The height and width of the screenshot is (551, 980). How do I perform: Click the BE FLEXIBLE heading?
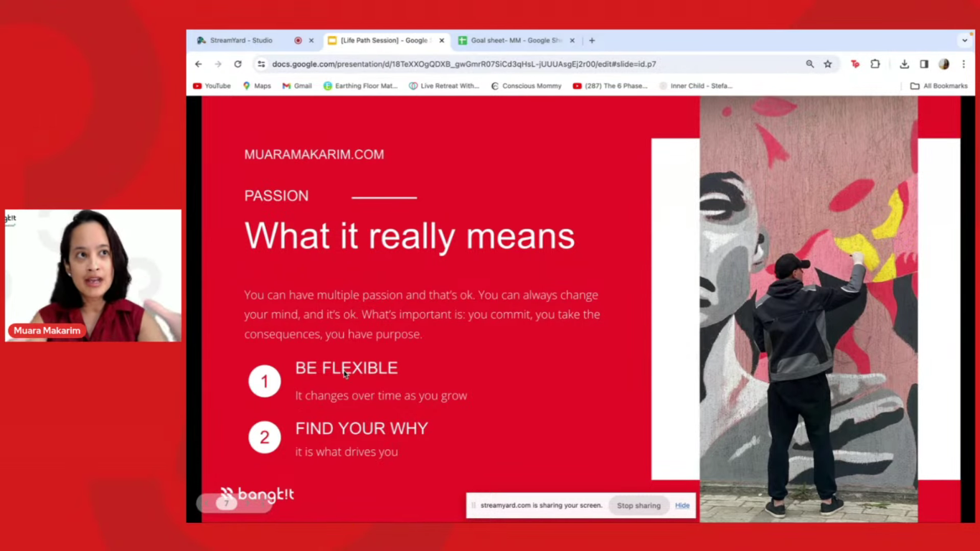[x=347, y=368]
